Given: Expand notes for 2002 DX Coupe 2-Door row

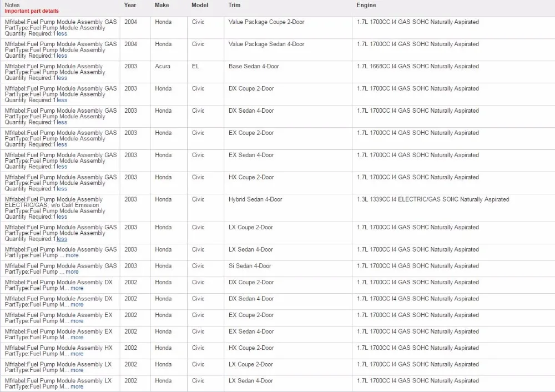Looking at the screenshot, I should pyautogui.click(x=77, y=288).
